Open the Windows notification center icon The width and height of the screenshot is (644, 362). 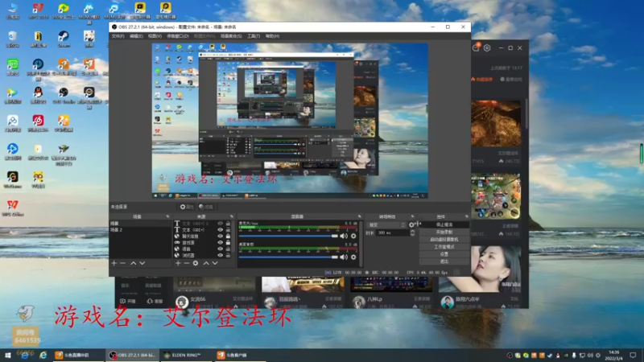tap(634, 355)
